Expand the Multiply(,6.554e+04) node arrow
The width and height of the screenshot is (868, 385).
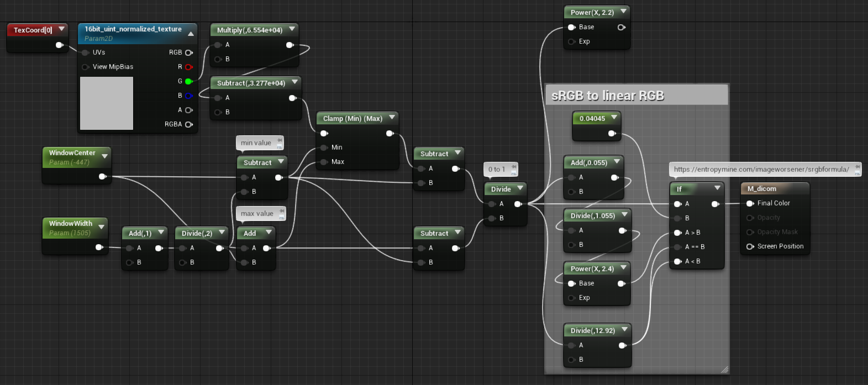pos(292,29)
